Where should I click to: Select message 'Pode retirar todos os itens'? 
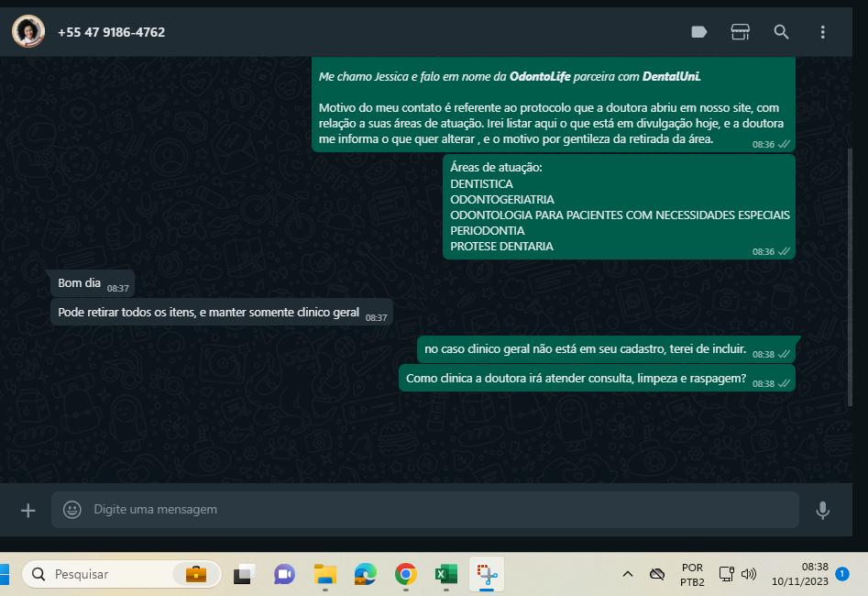(x=222, y=313)
